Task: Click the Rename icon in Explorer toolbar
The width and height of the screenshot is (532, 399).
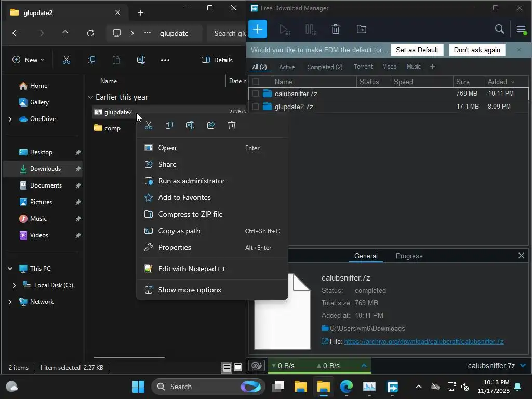Action: [x=141, y=60]
